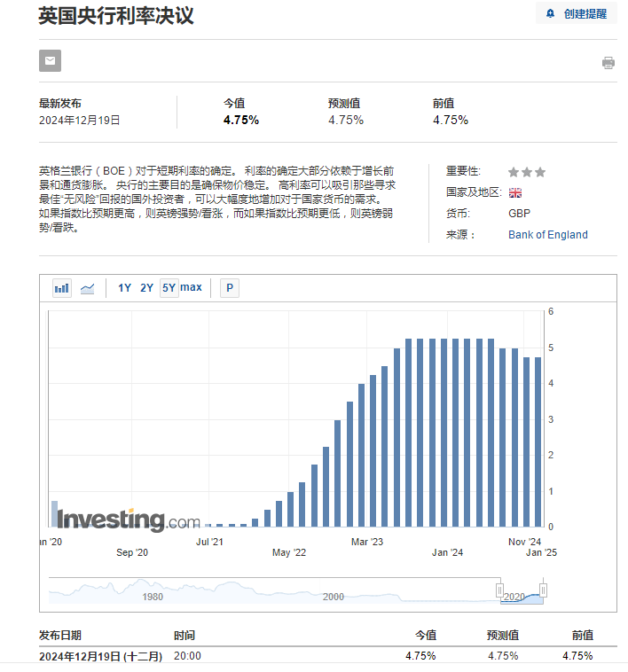The width and height of the screenshot is (628, 672).
Task: Click the right range slider handle
Action: (543, 590)
